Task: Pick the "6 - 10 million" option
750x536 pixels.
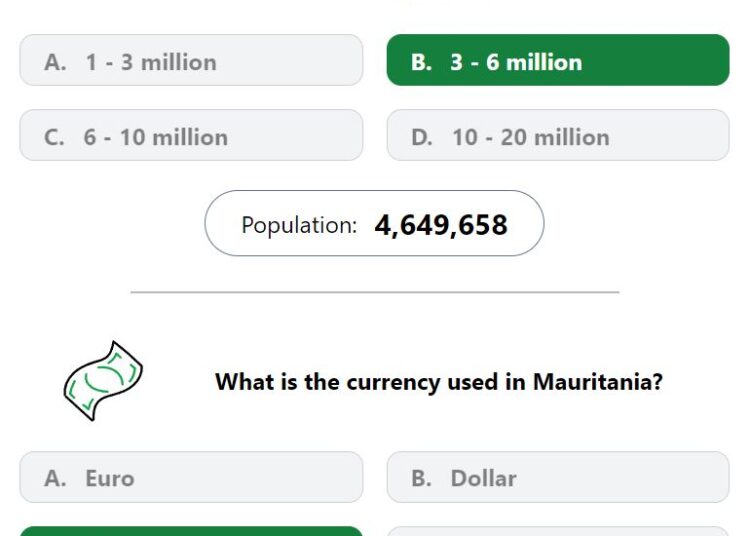Action: [x=191, y=135]
